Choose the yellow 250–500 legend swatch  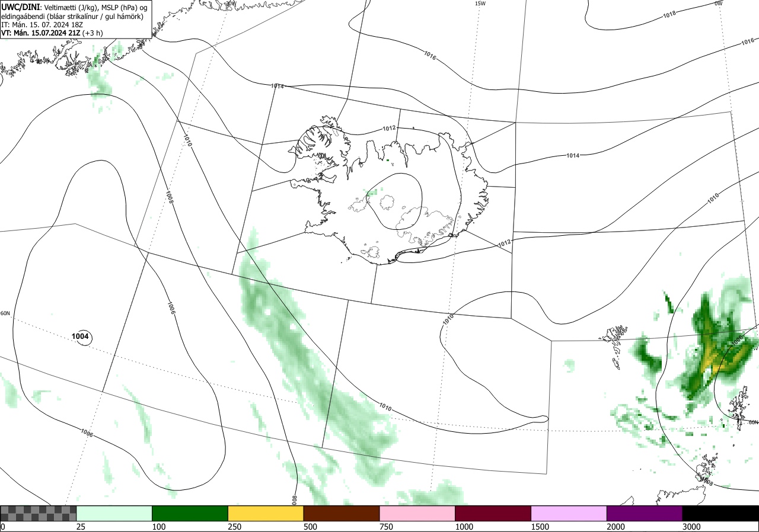(x=266, y=513)
